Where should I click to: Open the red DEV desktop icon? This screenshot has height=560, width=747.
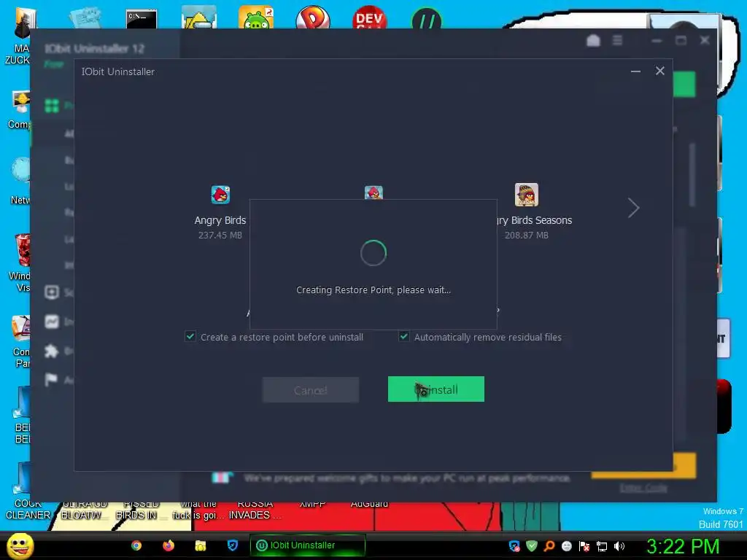point(369,18)
